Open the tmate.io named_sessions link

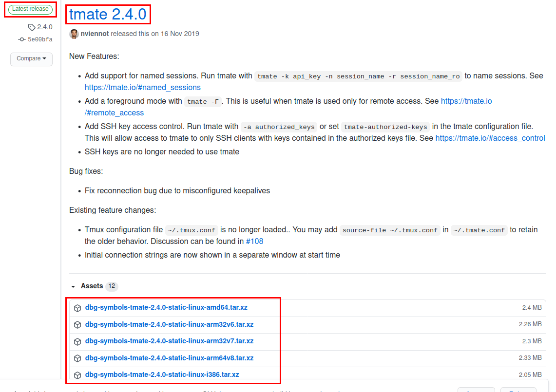click(x=142, y=88)
